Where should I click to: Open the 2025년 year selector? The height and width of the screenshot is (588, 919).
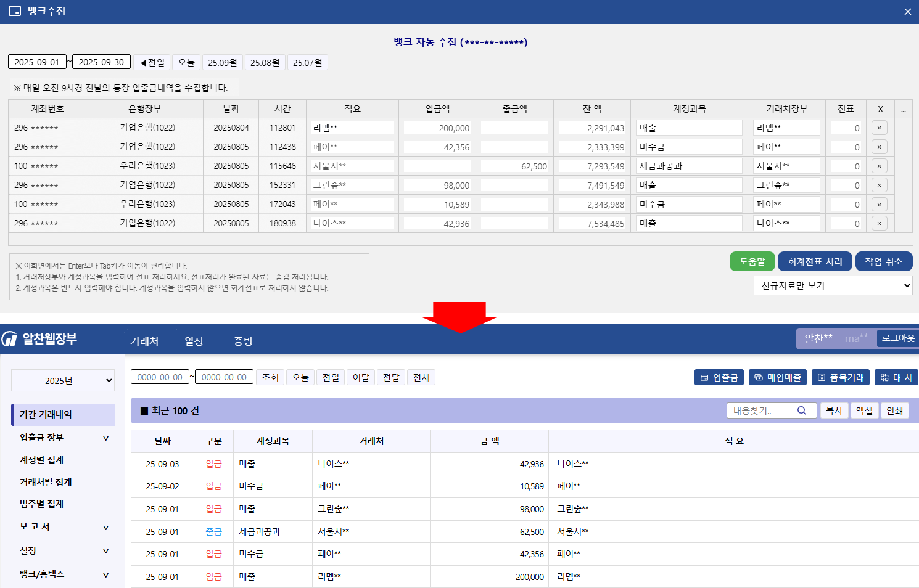click(63, 380)
